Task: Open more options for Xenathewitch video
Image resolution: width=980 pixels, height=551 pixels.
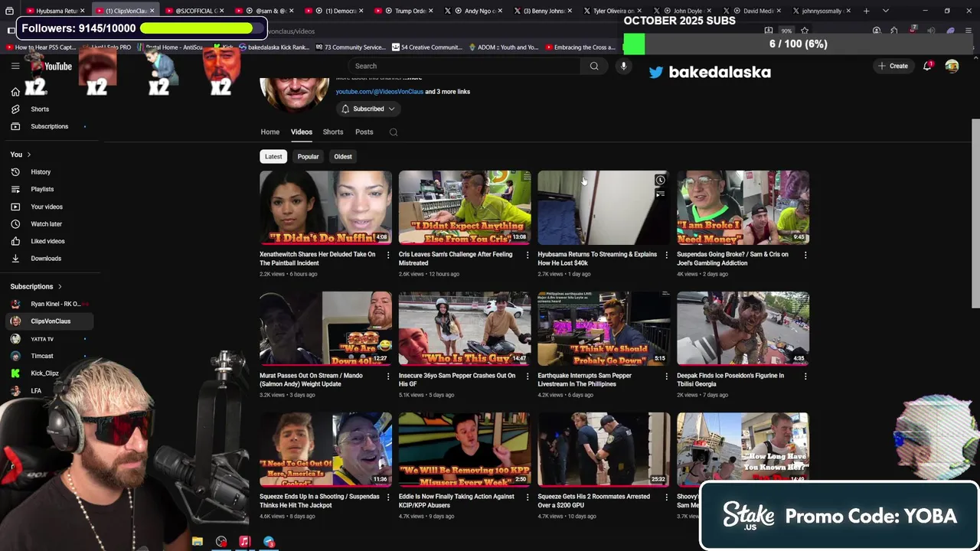Action: tap(387, 255)
